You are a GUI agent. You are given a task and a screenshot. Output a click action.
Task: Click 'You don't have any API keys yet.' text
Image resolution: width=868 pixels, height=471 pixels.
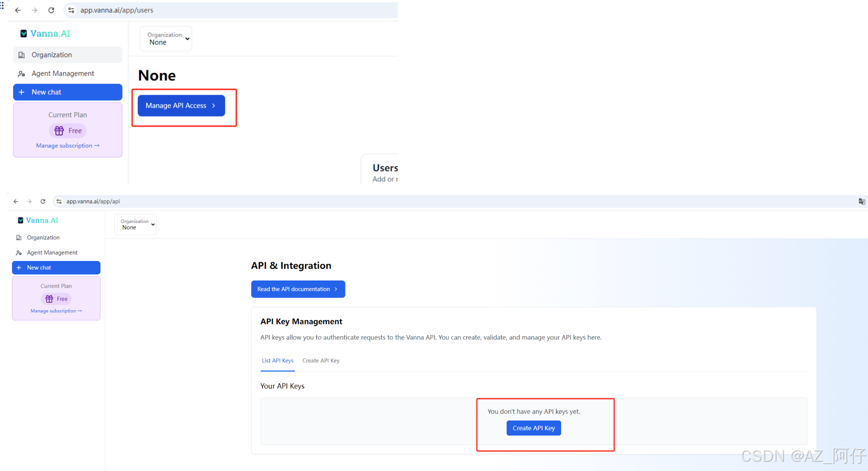click(x=534, y=412)
